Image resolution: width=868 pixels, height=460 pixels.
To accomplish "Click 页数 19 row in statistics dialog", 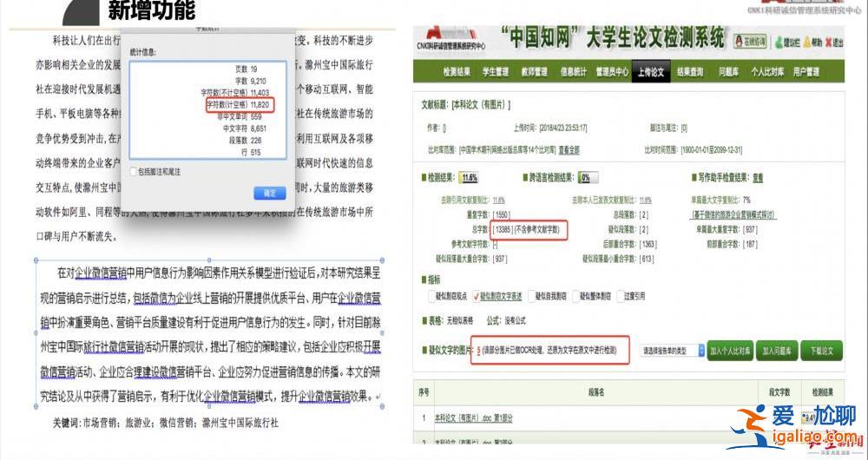I will coord(247,69).
